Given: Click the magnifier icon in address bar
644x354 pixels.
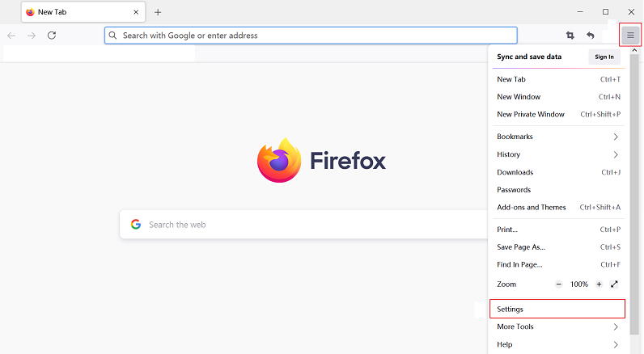Looking at the screenshot, I should 112,36.
